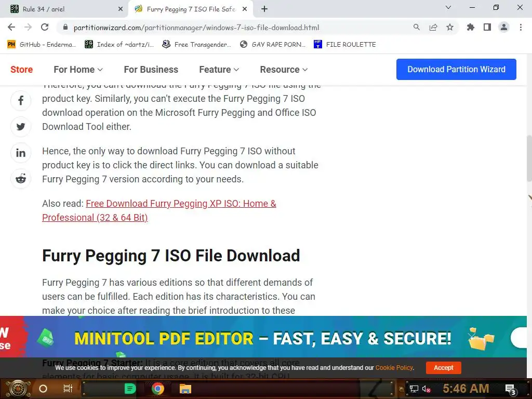532x399 pixels.
Task: Click Download Partition Wizard button
Action: click(456, 69)
